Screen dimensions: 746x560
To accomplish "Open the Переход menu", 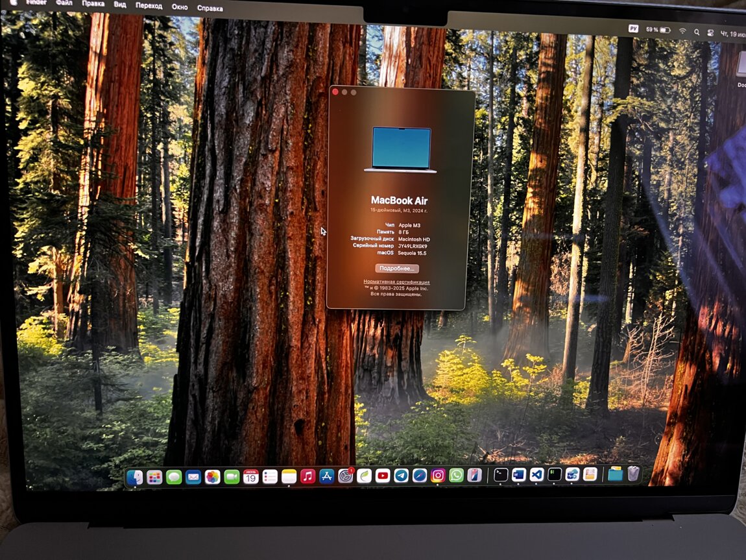I will pos(149,5).
